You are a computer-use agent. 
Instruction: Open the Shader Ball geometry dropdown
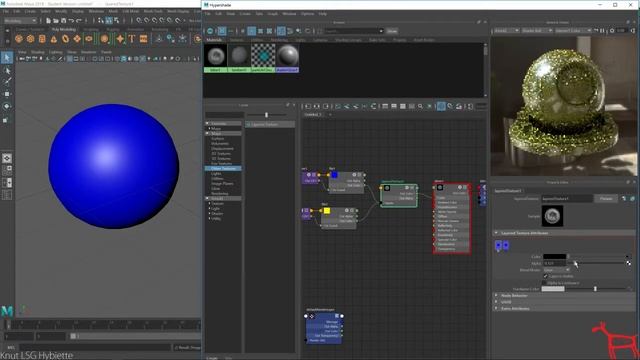pyautogui.click(x=537, y=31)
